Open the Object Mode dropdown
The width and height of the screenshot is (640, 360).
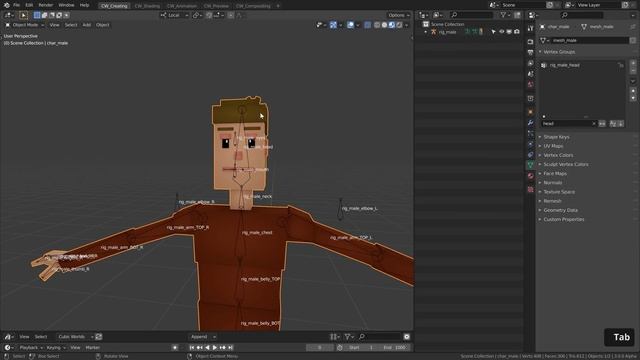[24, 25]
